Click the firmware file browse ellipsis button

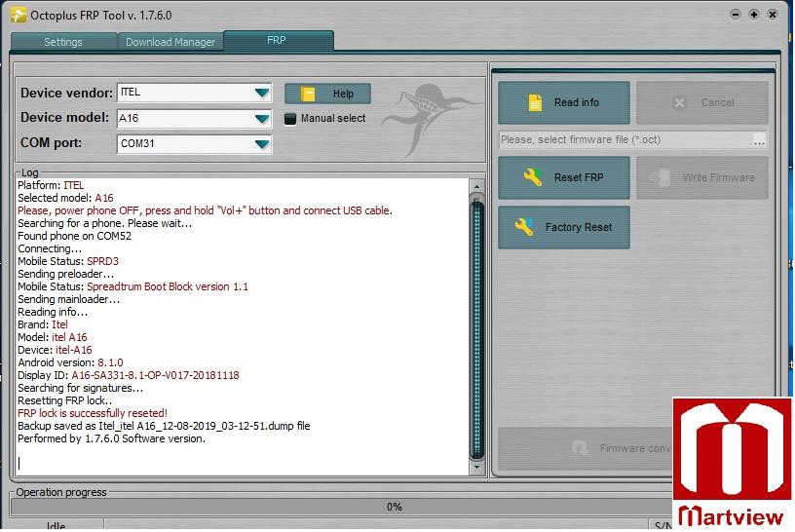759,140
